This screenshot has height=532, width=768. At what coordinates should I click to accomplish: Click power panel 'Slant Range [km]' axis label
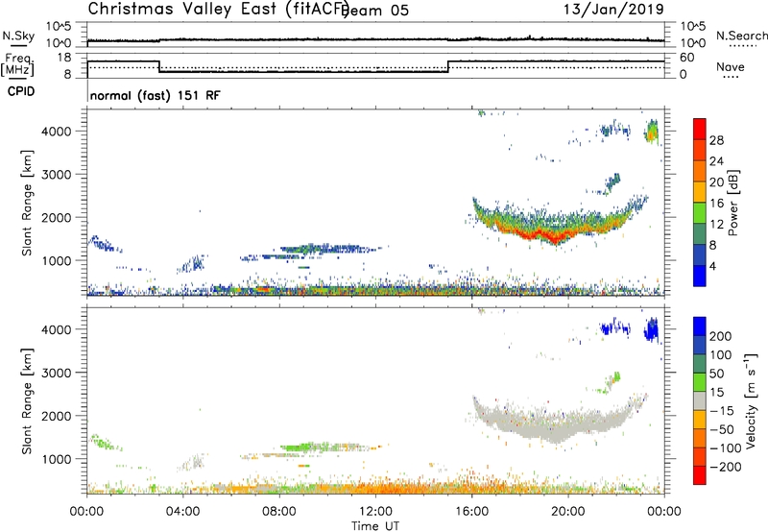click(27, 203)
